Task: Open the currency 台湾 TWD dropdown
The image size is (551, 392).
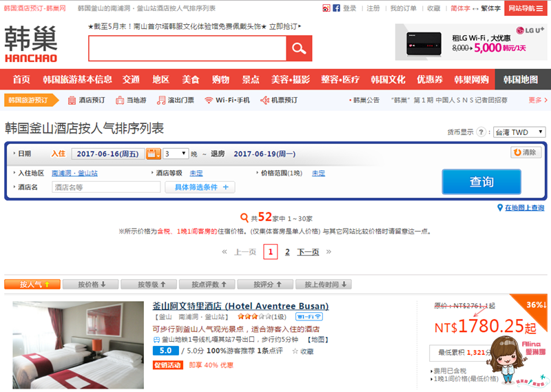Action: [519, 132]
